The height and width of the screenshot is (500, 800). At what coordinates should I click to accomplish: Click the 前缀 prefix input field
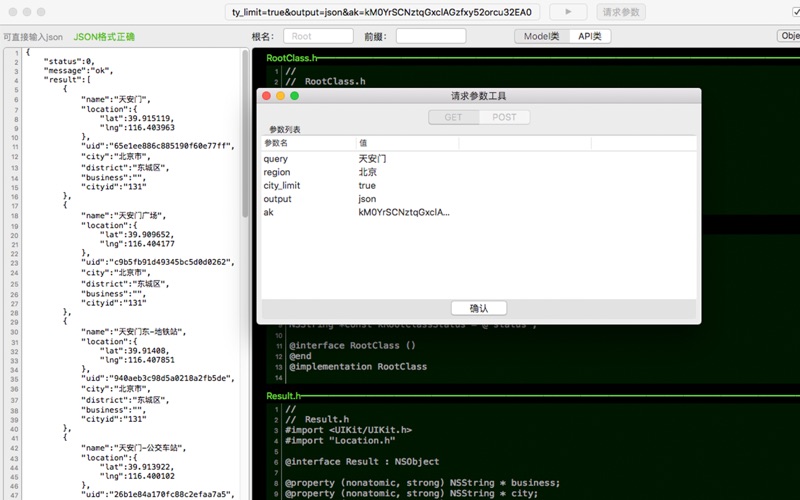(x=431, y=36)
